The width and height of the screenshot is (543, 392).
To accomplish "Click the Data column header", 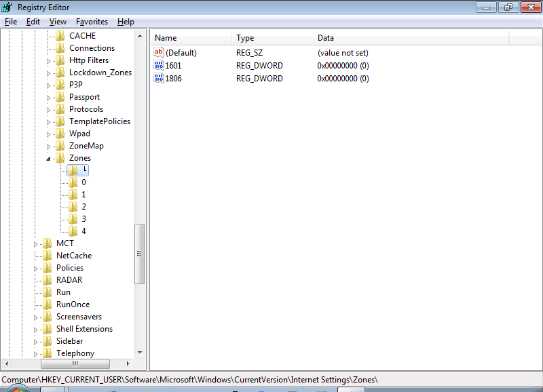I will coord(411,38).
